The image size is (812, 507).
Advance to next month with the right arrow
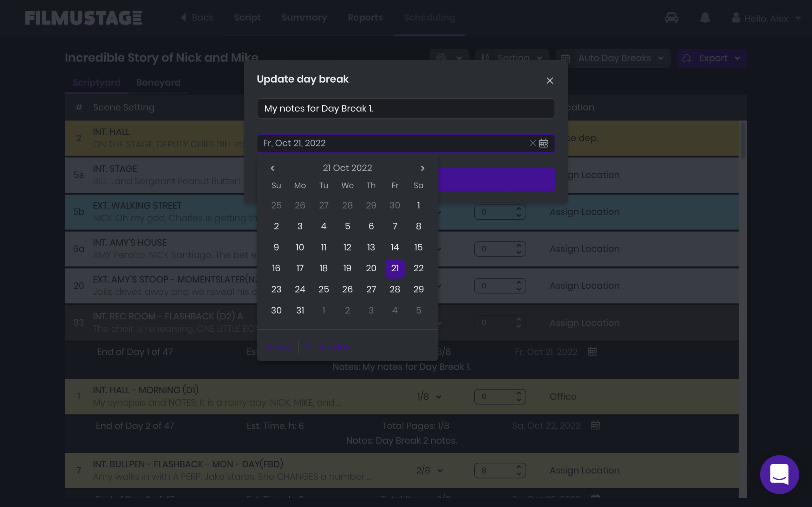click(422, 168)
